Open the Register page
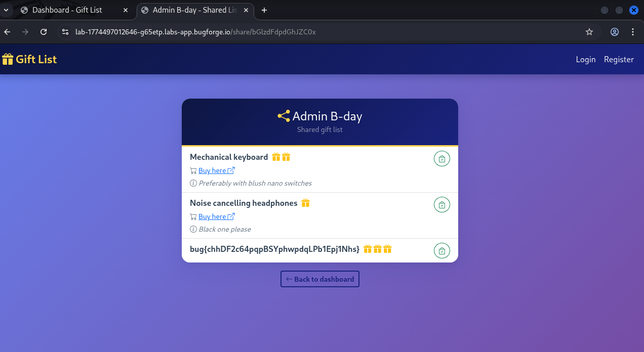The height and width of the screenshot is (352, 644). [619, 59]
